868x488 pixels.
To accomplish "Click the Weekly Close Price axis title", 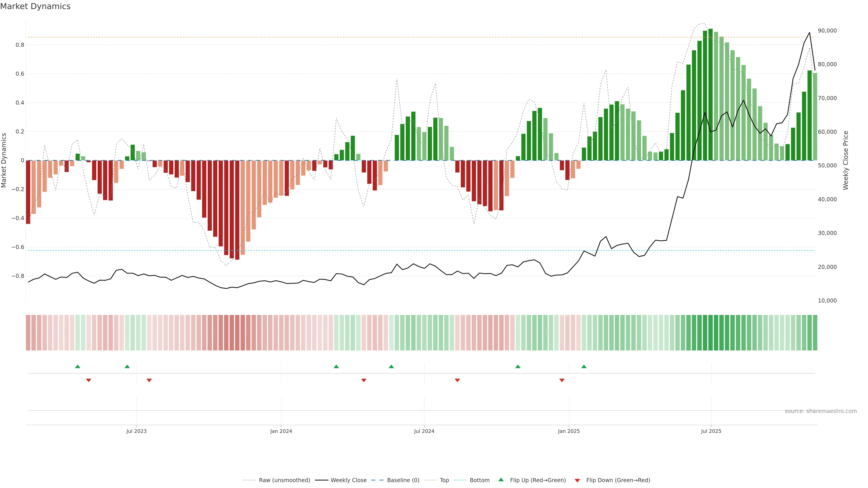I will coord(846,160).
